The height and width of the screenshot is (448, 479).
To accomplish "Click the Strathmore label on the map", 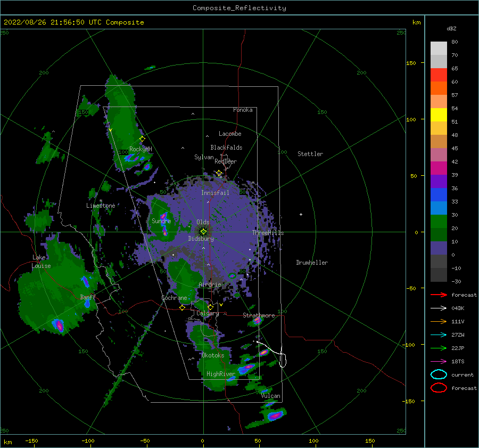I will click(x=259, y=315).
